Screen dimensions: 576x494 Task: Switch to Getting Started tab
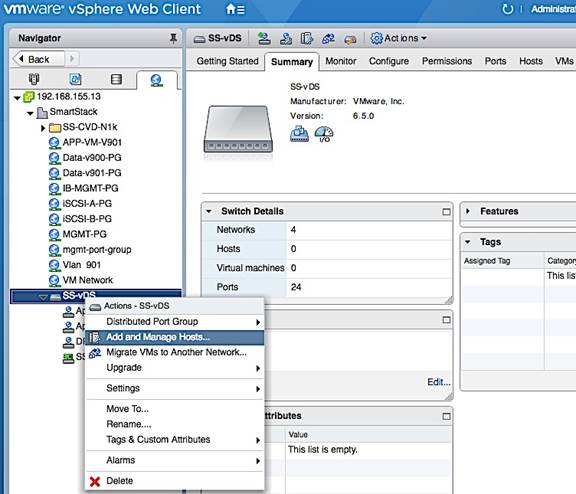227,61
